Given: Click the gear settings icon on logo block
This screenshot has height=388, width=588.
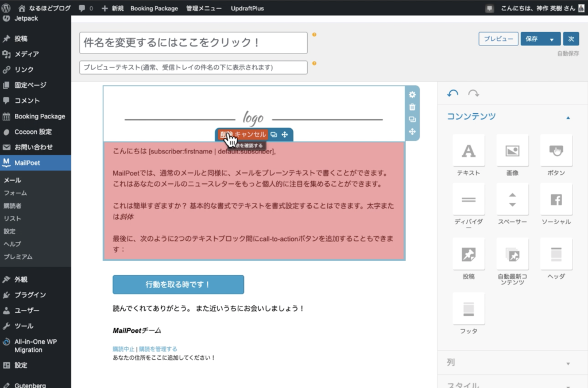Looking at the screenshot, I should pyautogui.click(x=412, y=95).
